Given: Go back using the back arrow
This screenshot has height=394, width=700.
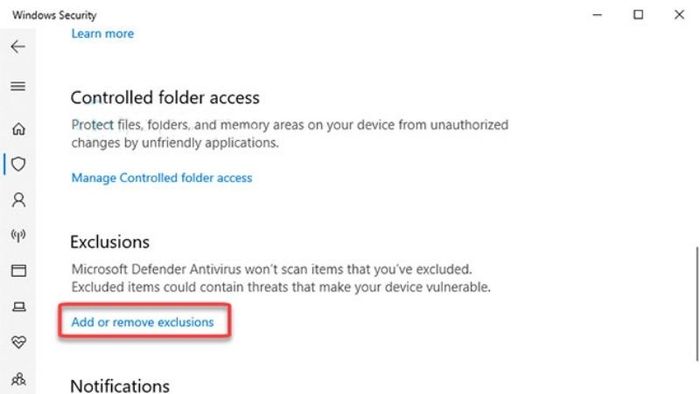Looking at the screenshot, I should point(18,46).
